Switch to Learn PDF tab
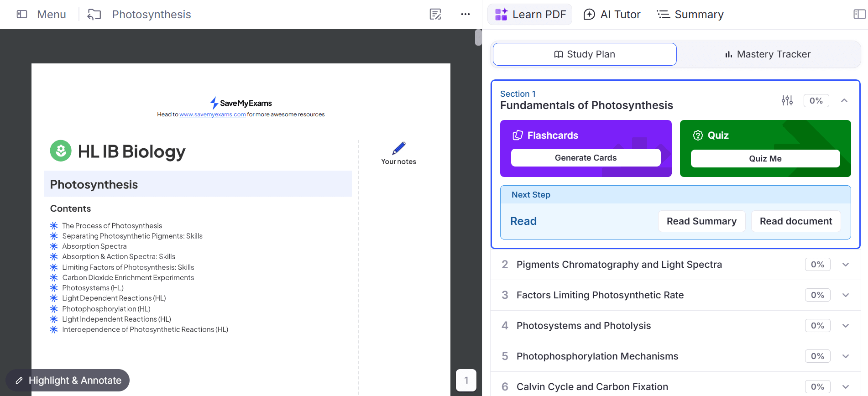The height and width of the screenshot is (396, 868). [x=530, y=14]
